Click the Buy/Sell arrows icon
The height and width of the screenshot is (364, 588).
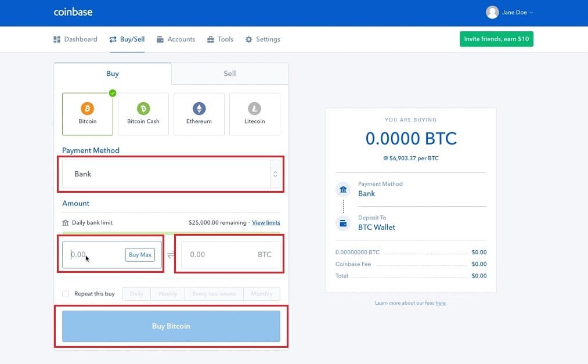(x=113, y=39)
